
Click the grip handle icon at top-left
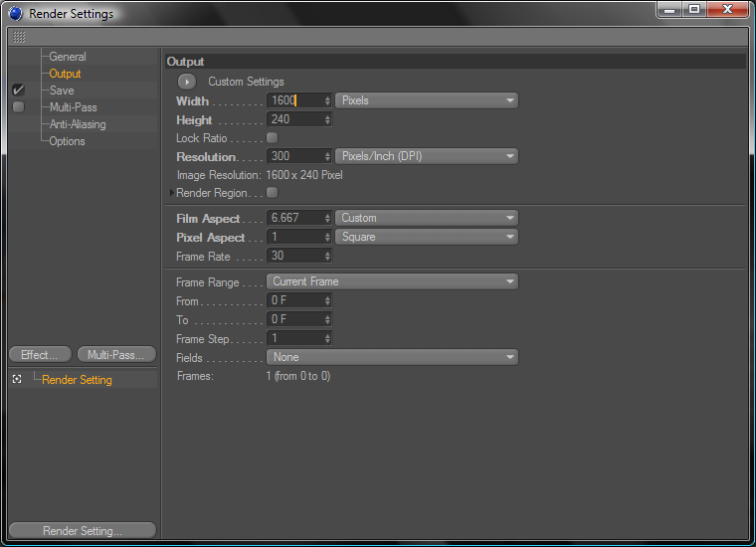19,37
